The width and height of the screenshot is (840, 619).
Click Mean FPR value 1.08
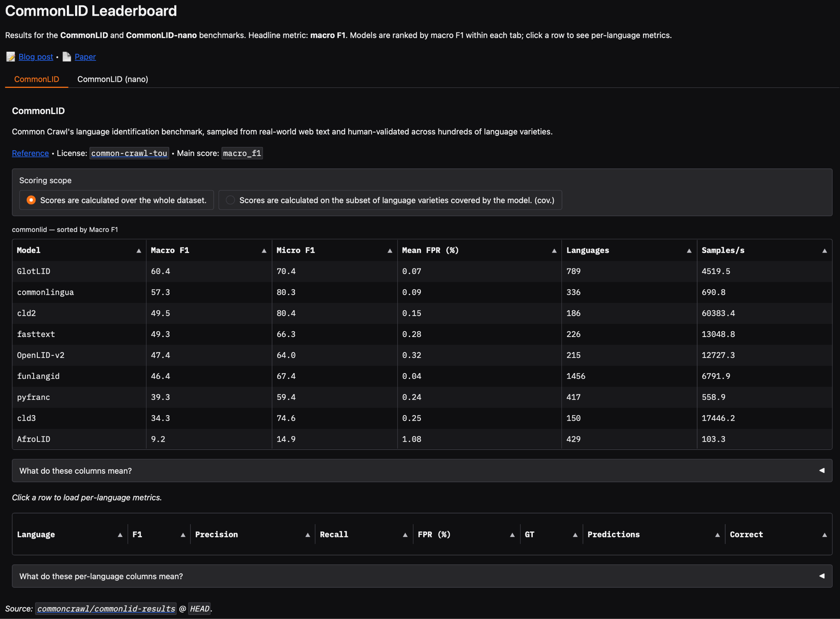pos(412,439)
